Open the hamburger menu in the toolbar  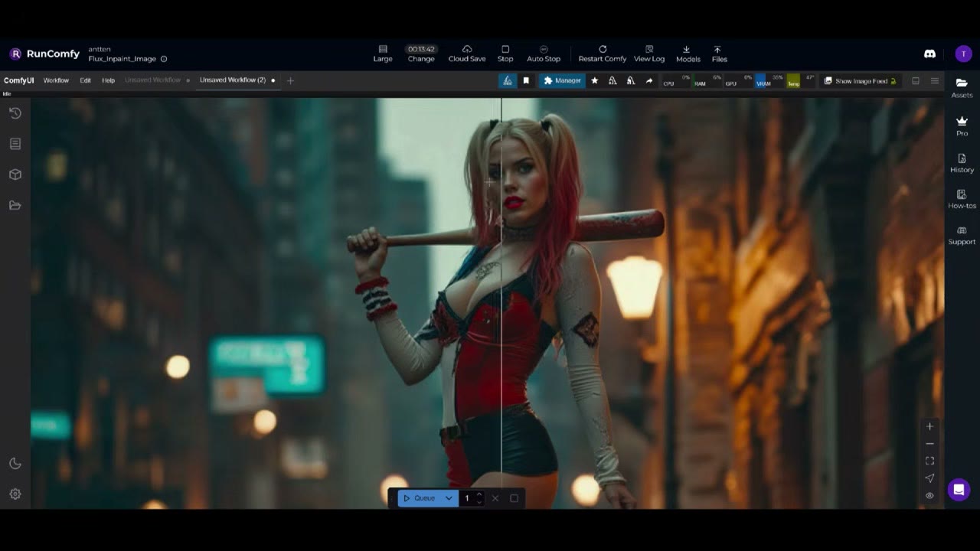pos(935,80)
